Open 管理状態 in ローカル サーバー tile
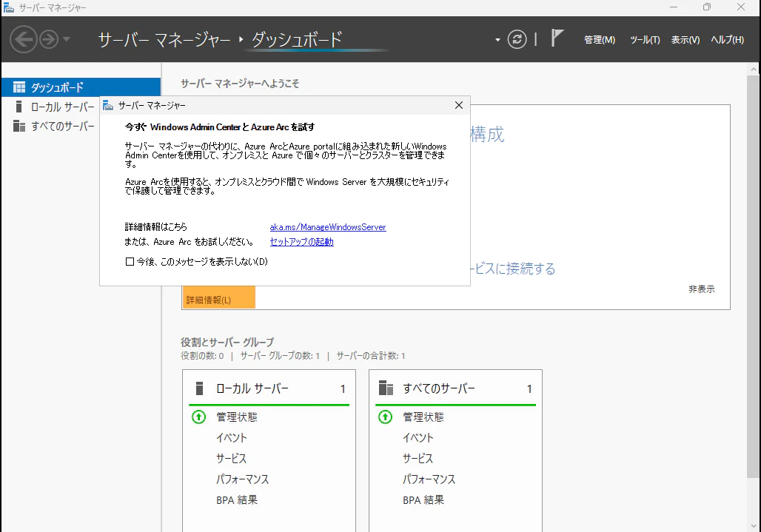This screenshot has width=761, height=532. 237,417
